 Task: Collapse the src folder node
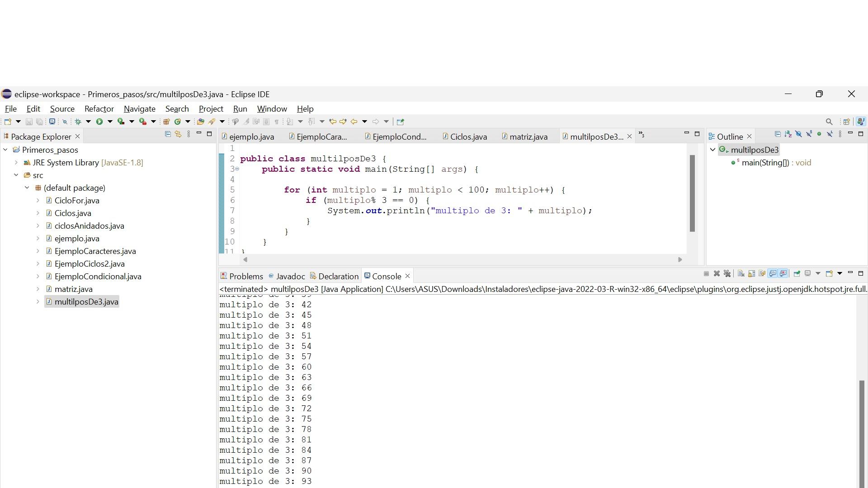click(x=16, y=175)
